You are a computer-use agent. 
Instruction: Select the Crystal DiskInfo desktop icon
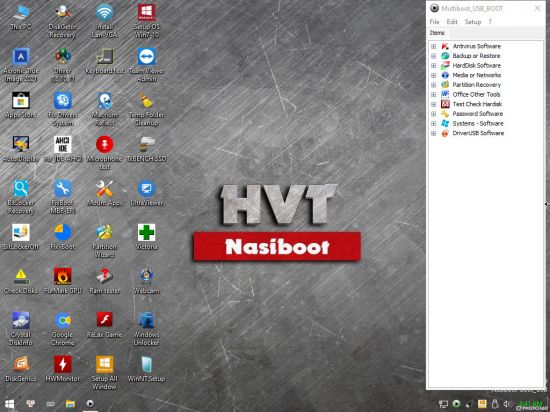tap(21, 329)
